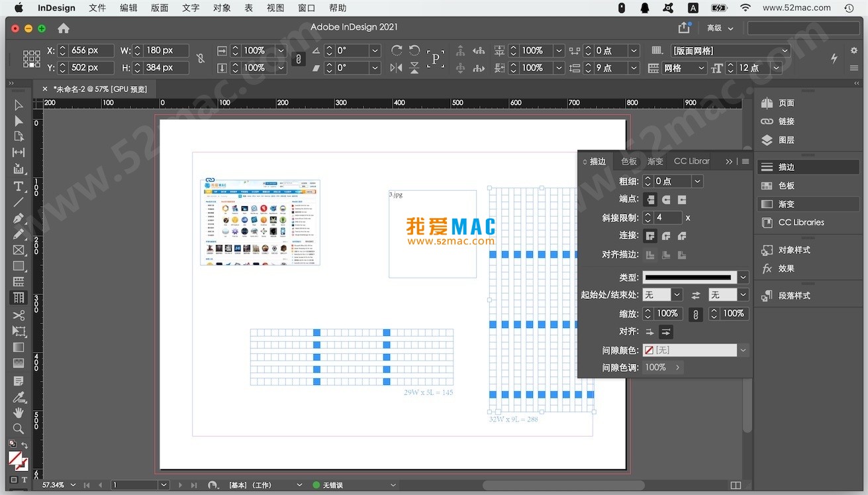Select round cap endpoint option
Viewport: 868px width, 495px height.
click(666, 199)
